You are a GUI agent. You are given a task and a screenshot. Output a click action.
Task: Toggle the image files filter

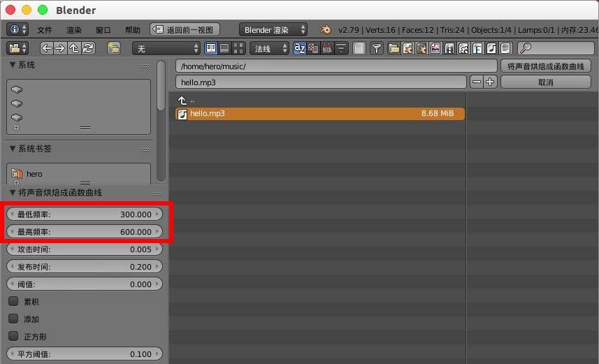coord(435,48)
